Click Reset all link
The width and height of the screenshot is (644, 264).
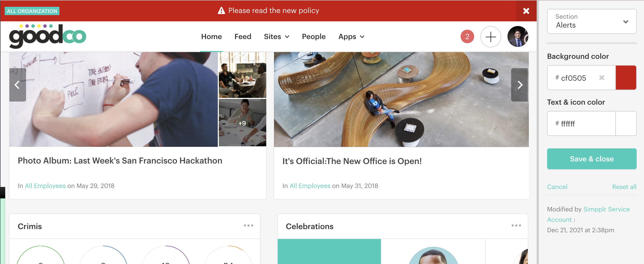tap(624, 187)
